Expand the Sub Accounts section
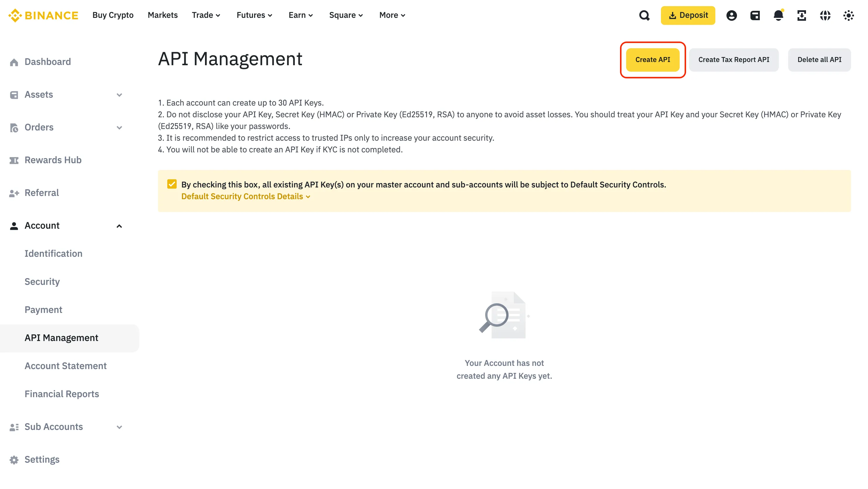 pos(119,427)
